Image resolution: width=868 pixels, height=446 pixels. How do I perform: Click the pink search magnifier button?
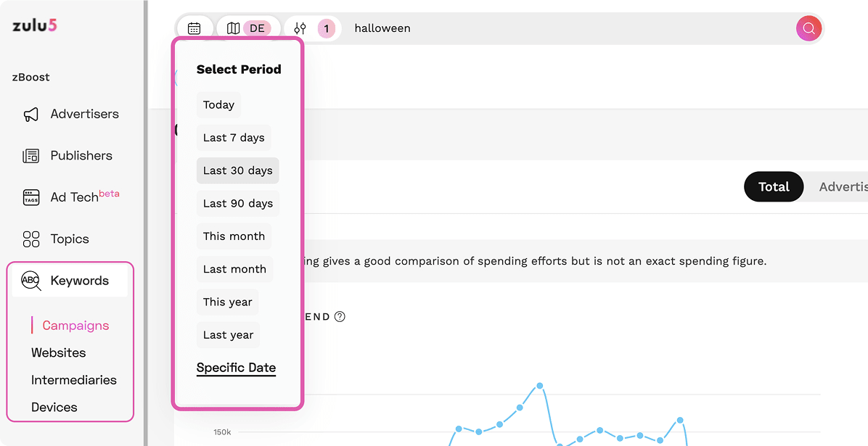click(808, 29)
